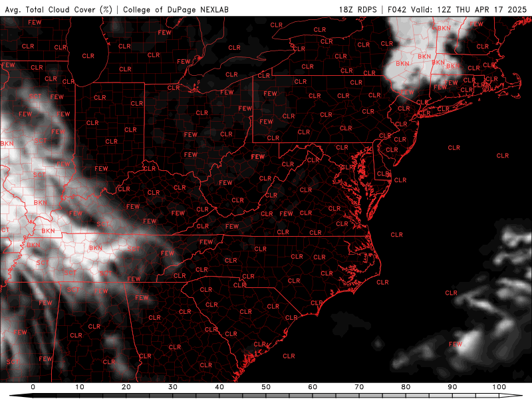
Task: Click the '20' colorbar scale label
Action: pos(126,387)
